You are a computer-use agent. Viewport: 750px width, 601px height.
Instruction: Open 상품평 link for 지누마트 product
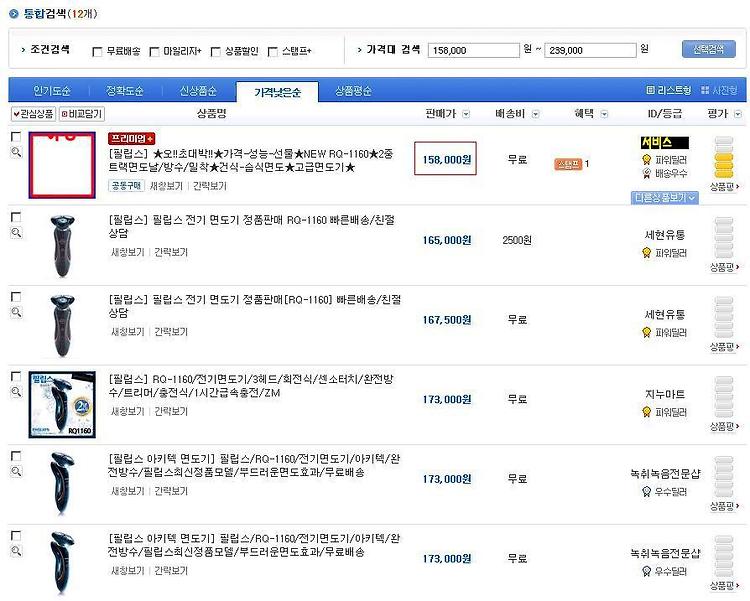724,426
